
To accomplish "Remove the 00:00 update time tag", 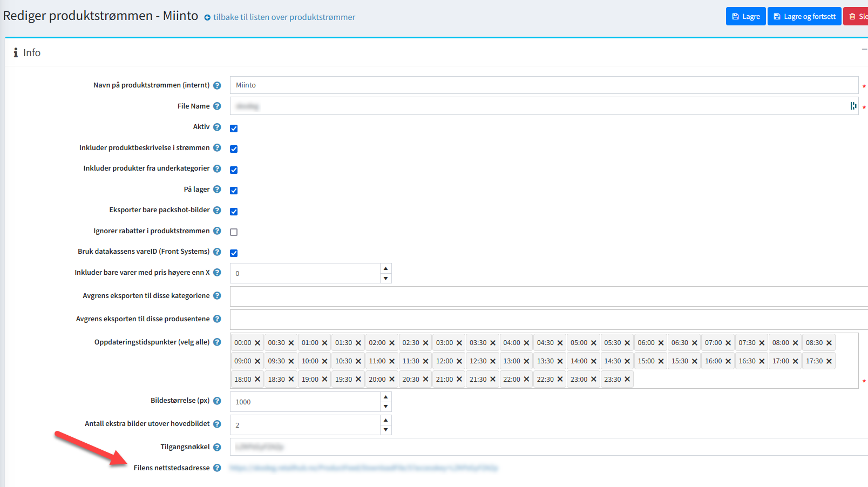I will pos(257,343).
